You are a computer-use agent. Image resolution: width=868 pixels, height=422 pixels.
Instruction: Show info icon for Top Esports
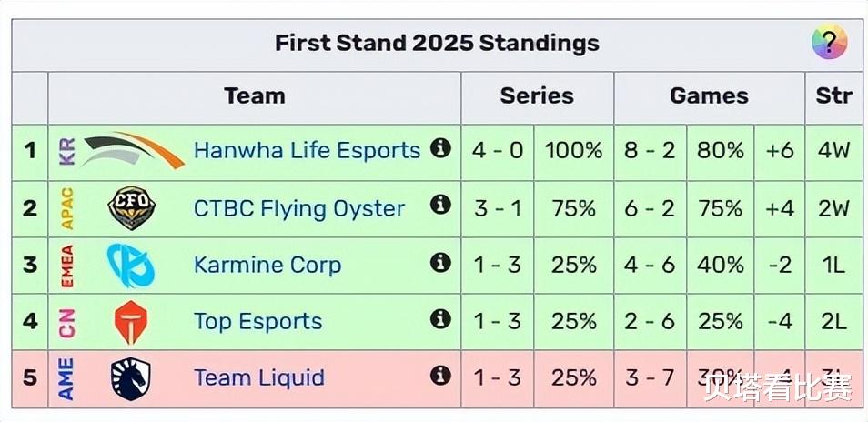tap(440, 318)
